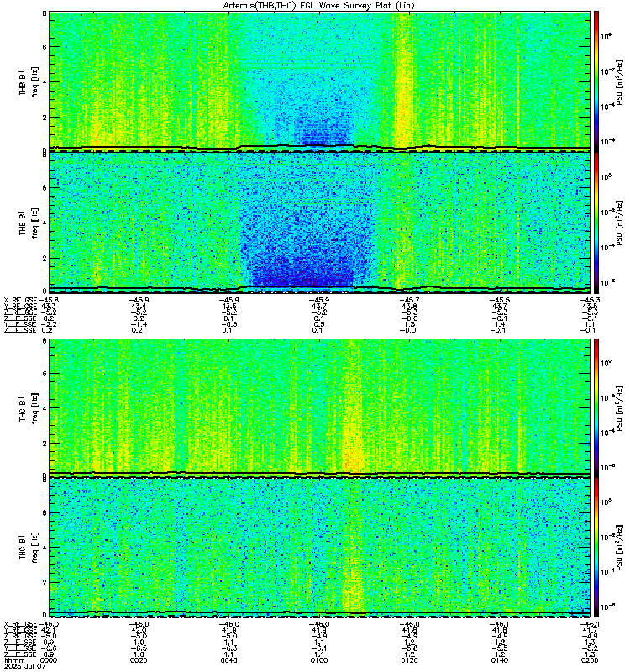Click the '0020' time tick label

(139, 660)
